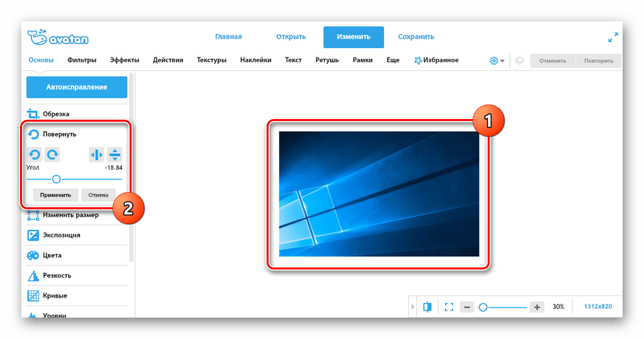Click the sidebar scrollbar
Image resolution: width=644 pixels, height=339 pixels.
[132, 168]
